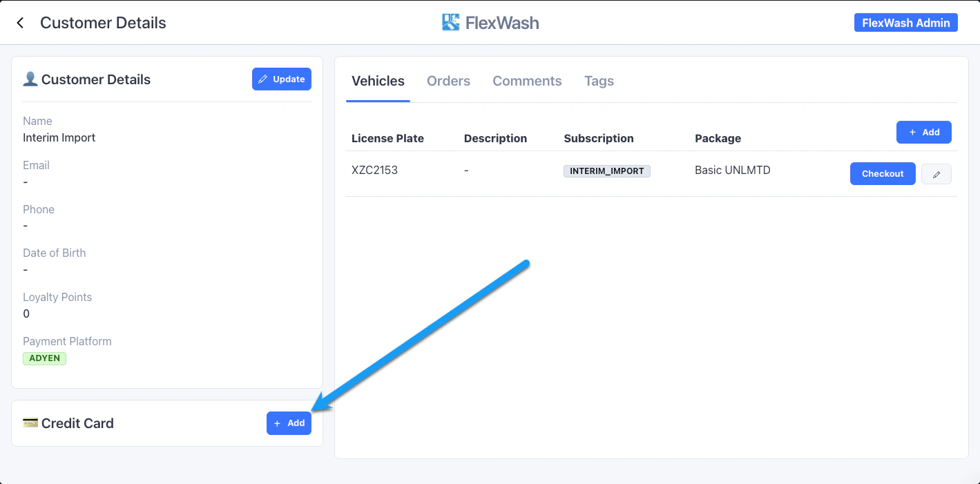Go back using the left chevron
The image size is (980, 484).
click(20, 23)
